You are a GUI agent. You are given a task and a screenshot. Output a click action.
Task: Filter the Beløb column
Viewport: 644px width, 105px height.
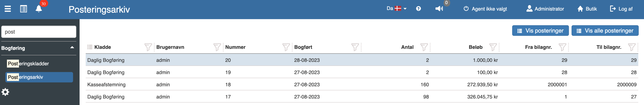pyautogui.click(x=493, y=47)
